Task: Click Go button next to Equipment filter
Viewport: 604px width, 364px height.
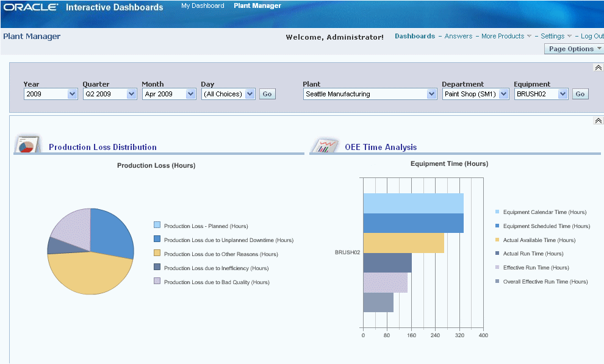Action: [580, 94]
